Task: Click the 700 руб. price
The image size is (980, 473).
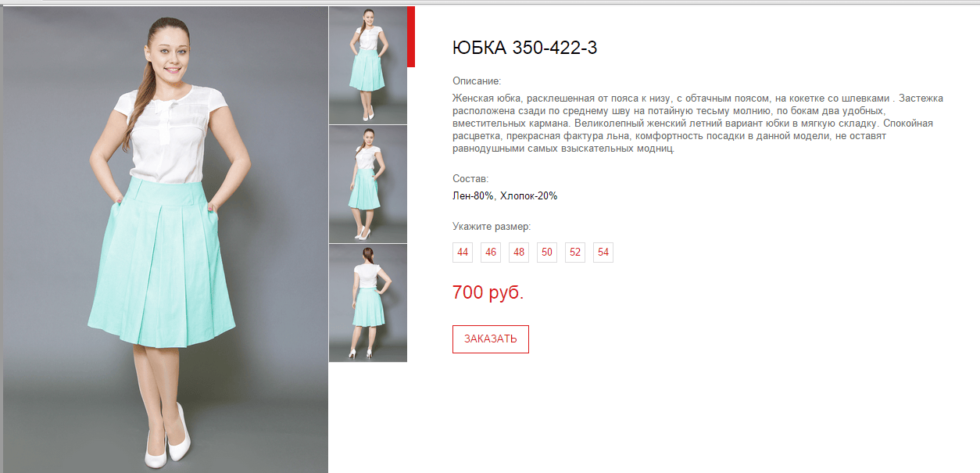Action: coord(488,293)
